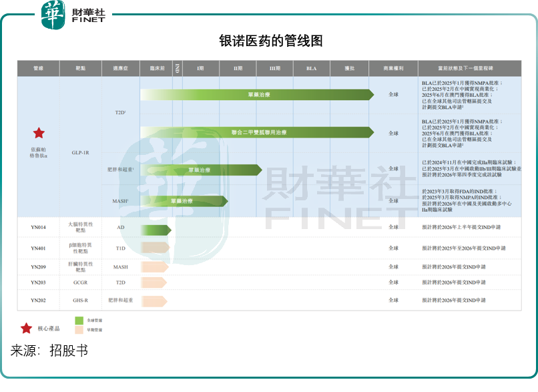
Task: Click the title 银诺医药的管线图
Action: point(271,41)
